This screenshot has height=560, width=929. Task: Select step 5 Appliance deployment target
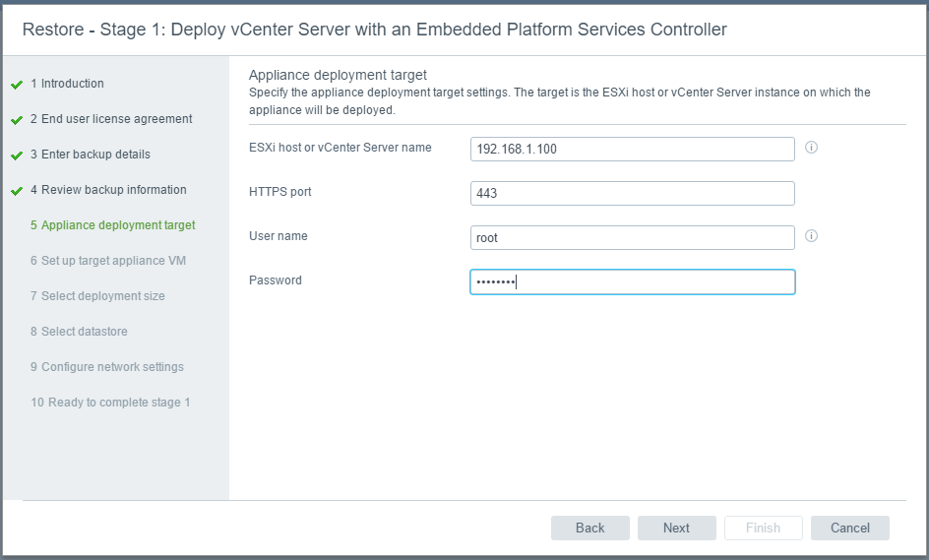(x=112, y=225)
